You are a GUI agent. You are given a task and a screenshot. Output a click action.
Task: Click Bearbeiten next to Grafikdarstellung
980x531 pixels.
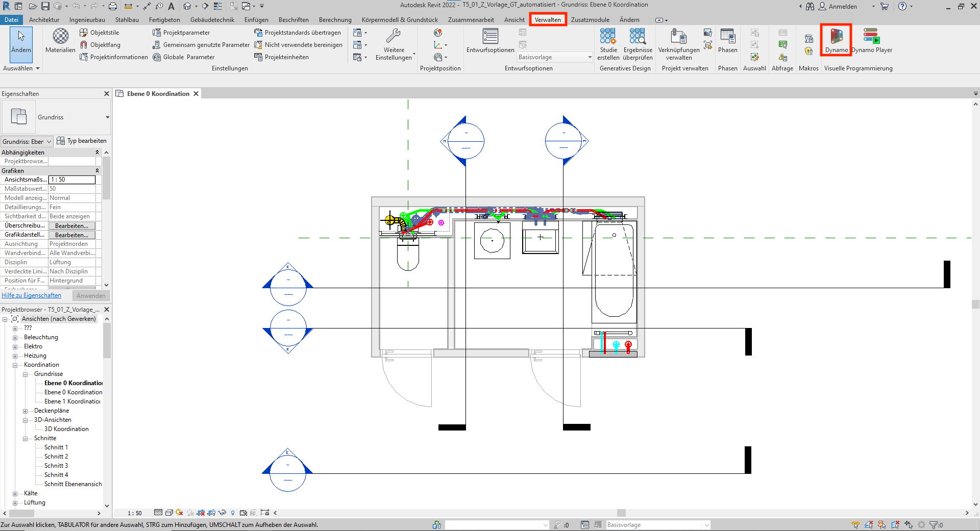tap(71, 235)
